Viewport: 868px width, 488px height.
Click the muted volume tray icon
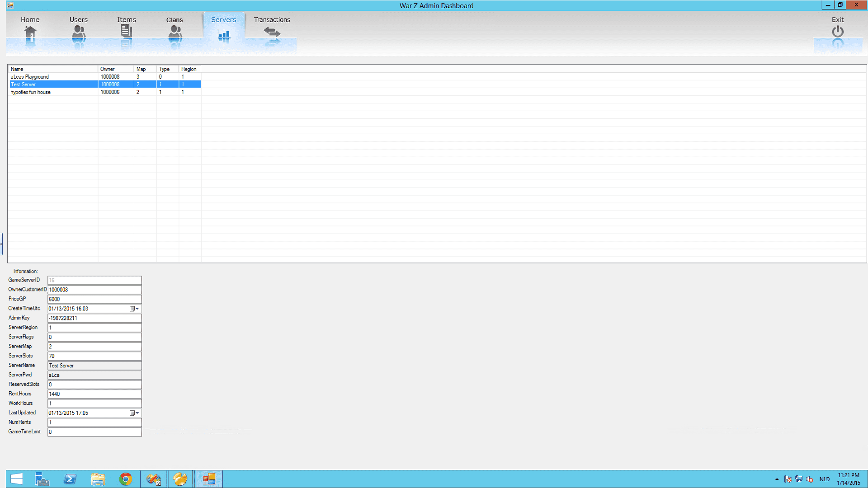(x=810, y=479)
